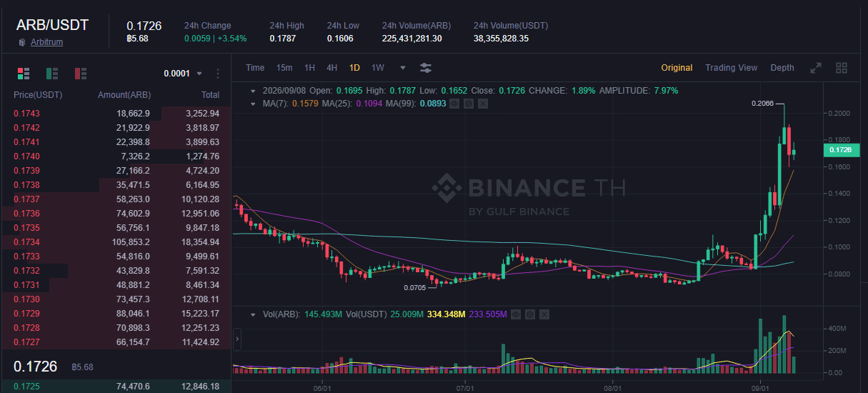Click sell order at price 0.1729
The width and height of the screenshot is (868, 393).
pos(116,314)
